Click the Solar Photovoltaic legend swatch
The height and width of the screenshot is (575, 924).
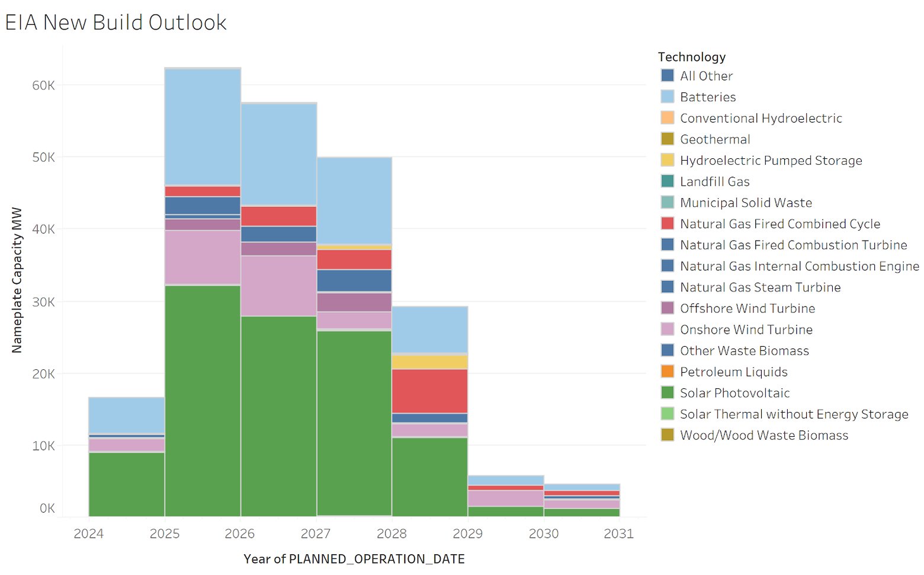[667, 392]
